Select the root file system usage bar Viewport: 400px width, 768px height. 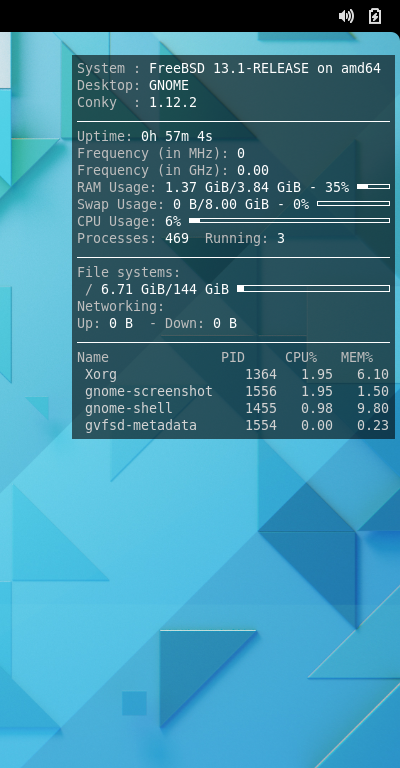point(313,289)
